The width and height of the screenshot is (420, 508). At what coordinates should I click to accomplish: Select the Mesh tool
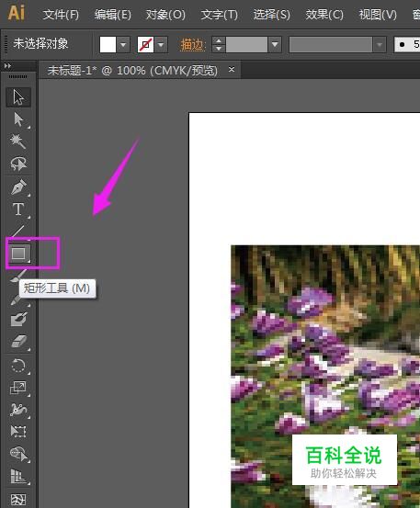[18, 500]
